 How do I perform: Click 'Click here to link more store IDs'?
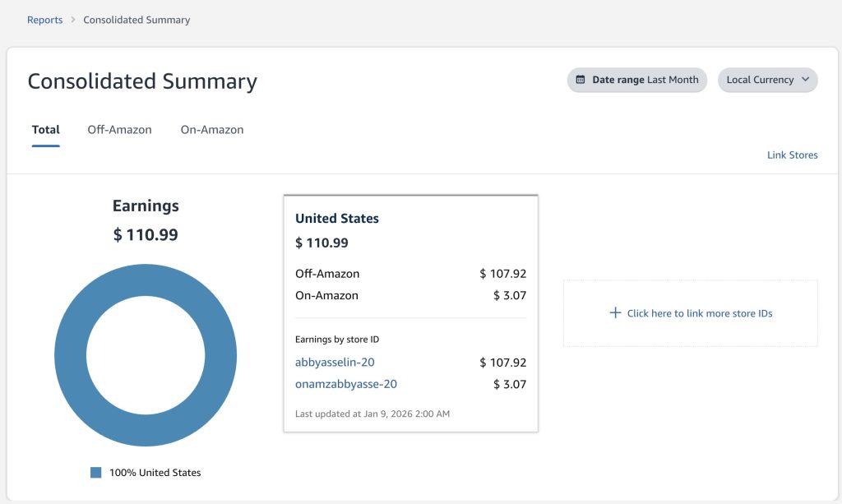[699, 313]
